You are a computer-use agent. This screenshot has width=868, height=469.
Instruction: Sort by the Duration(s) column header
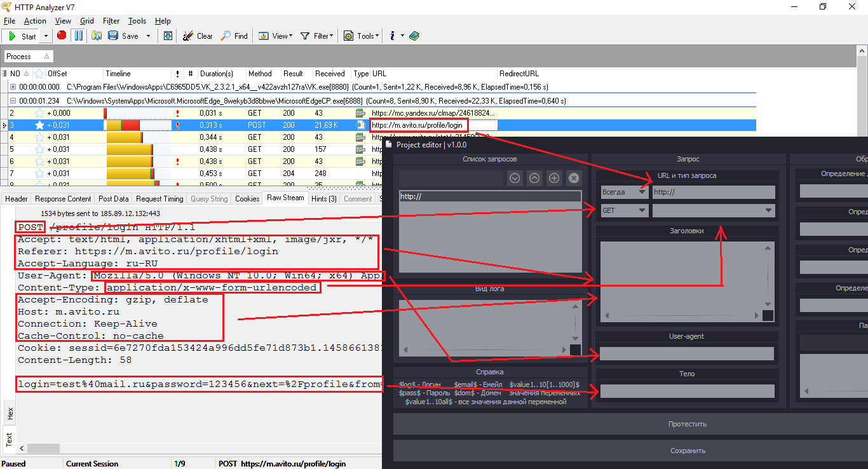pos(221,74)
